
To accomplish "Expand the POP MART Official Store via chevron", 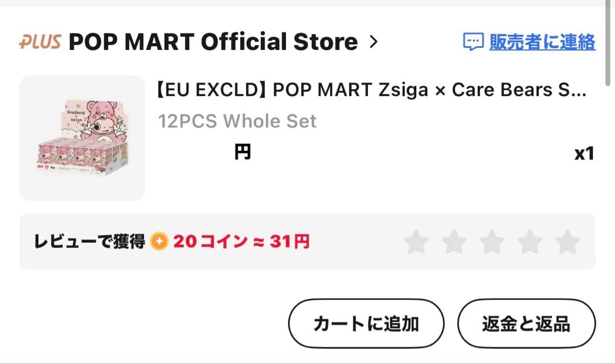I will [x=374, y=41].
